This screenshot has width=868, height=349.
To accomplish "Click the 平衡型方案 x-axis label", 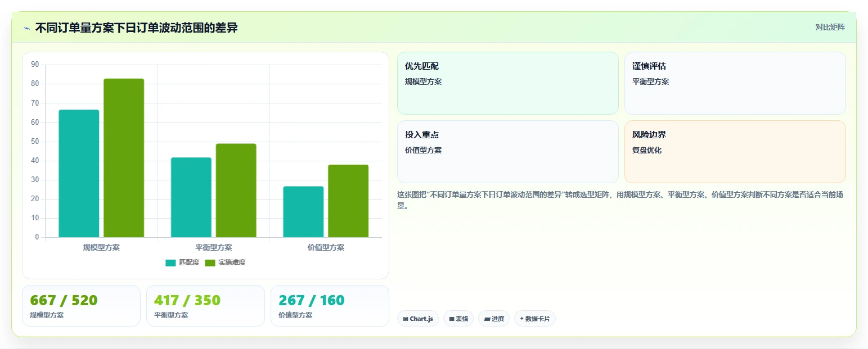I will (x=214, y=247).
